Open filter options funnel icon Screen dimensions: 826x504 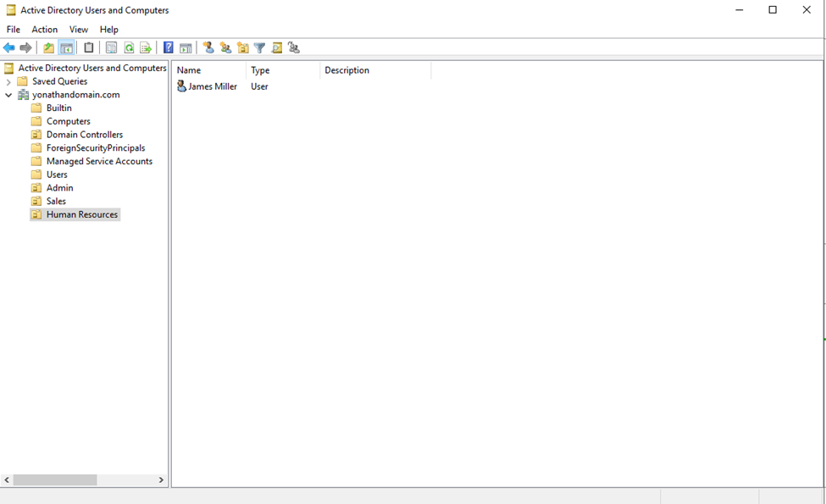pyautogui.click(x=259, y=48)
